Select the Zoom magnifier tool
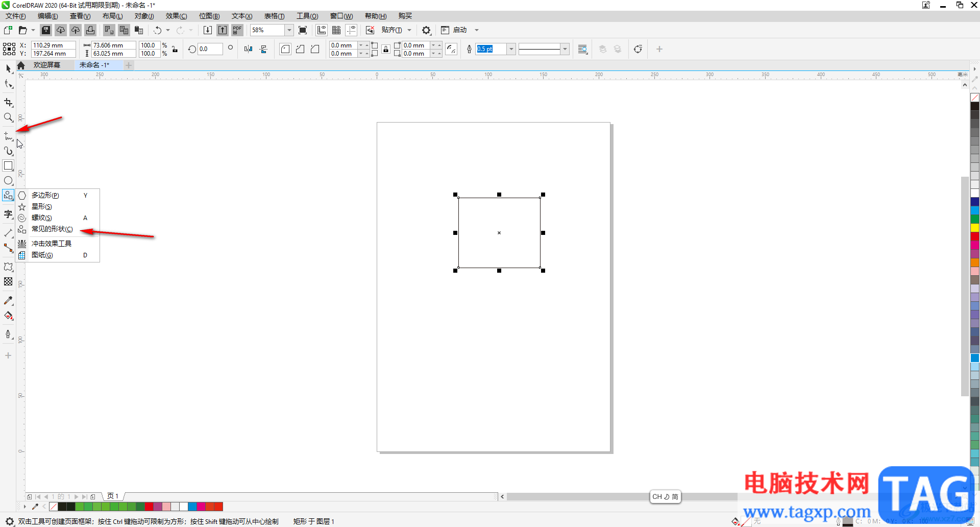This screenshot has width=980, height=527. point(8,117)
